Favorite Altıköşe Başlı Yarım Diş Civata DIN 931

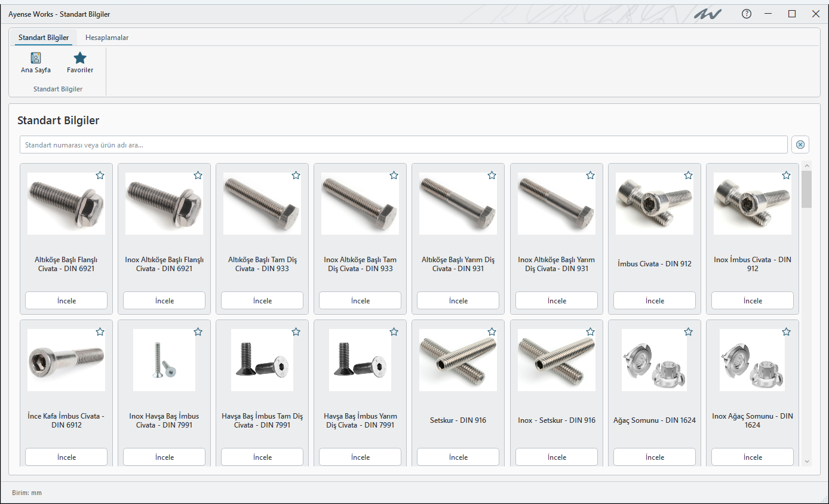[492, 175]
